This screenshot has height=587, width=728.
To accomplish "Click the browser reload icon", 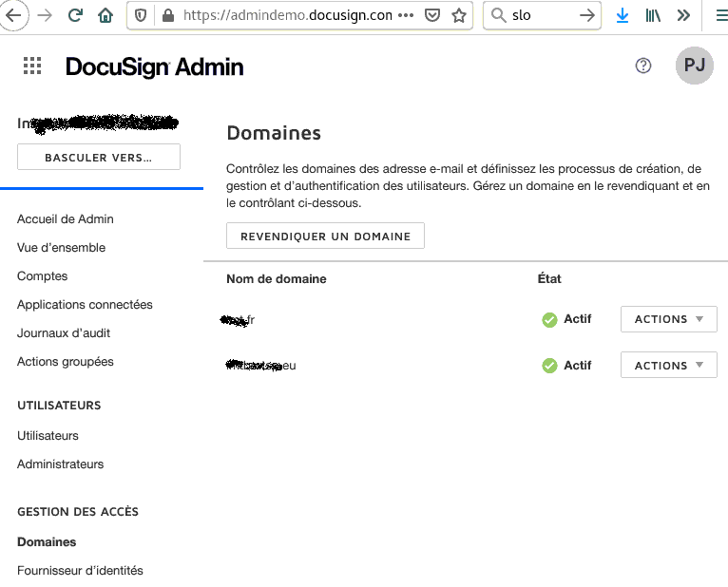I will click(x=75, y=15).
